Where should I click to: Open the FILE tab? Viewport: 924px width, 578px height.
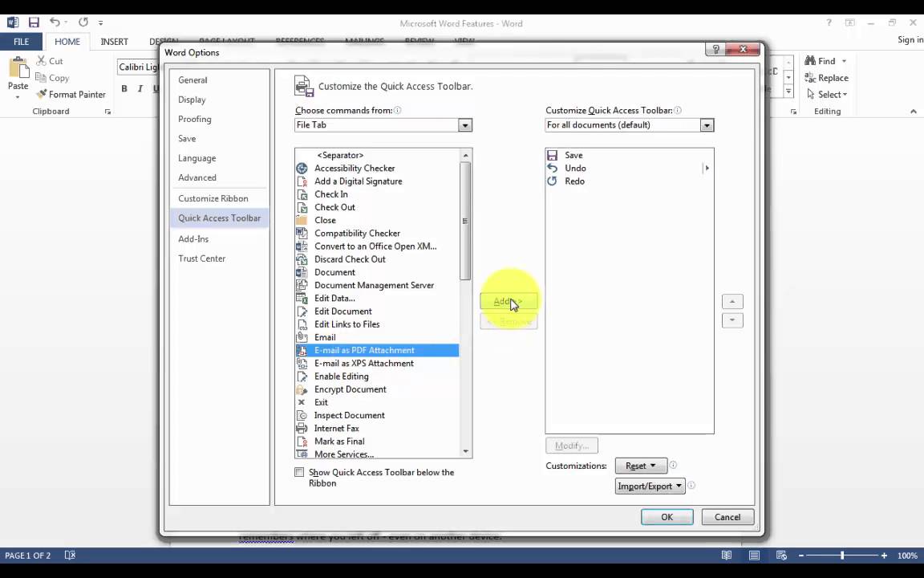21,41
